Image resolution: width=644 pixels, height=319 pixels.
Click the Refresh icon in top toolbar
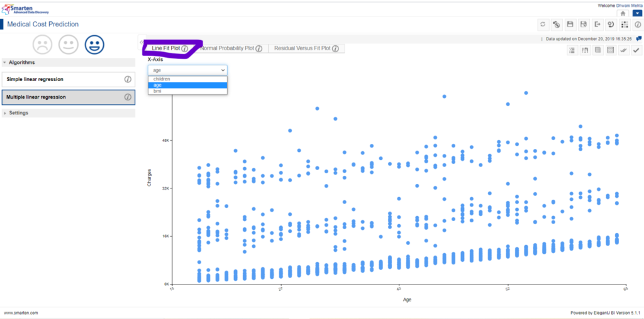click(x=543, y=24)
